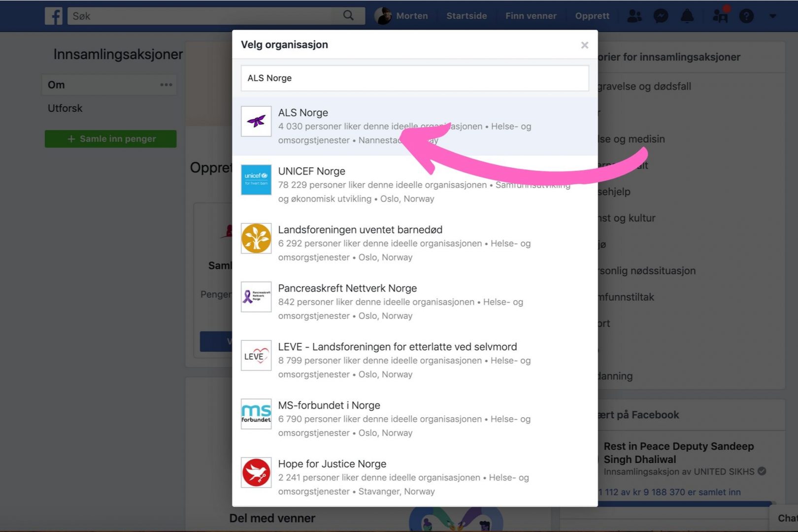Click the organisation search field
798x532 pixels.
pyautogui.click(x=415, y=78)
